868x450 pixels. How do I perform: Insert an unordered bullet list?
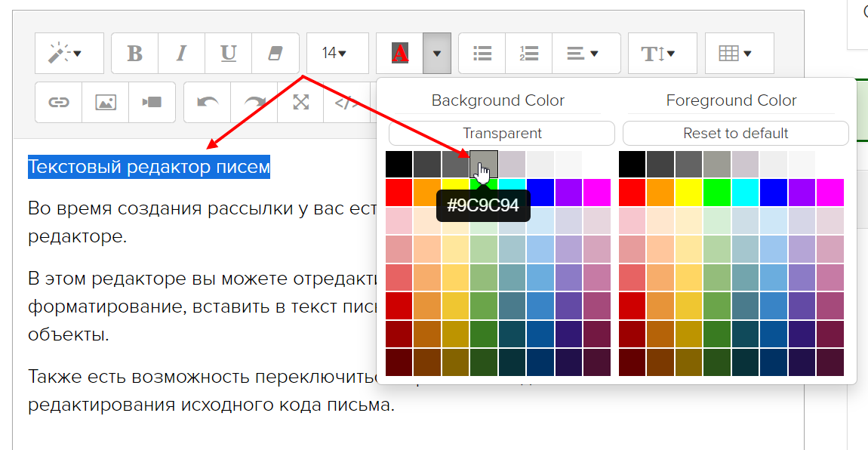point(482,54)
